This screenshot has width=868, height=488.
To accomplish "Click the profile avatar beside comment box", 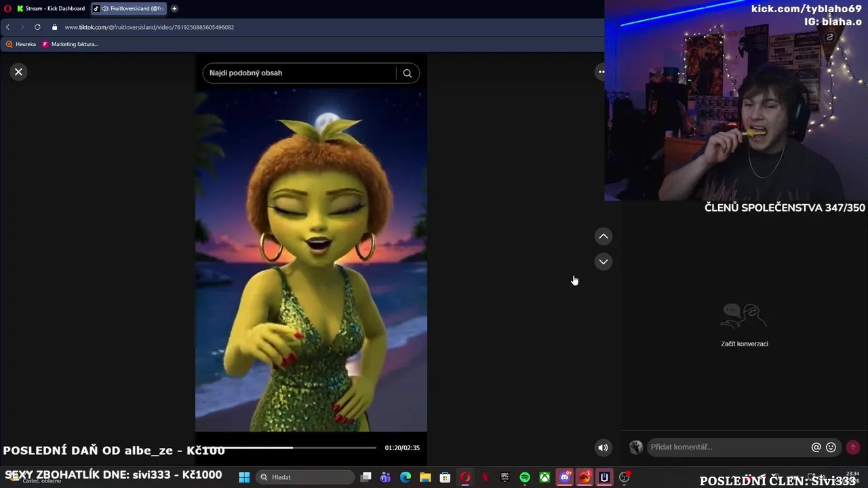I will 635,447.
